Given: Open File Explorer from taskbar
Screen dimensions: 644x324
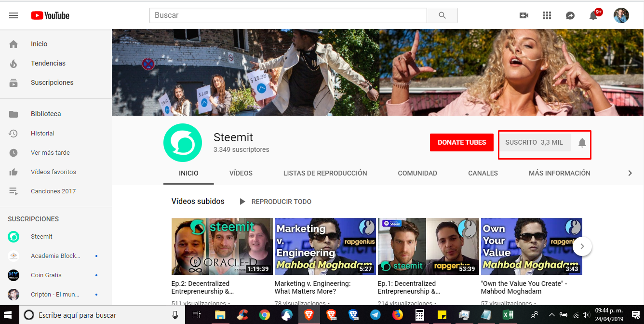Looking at the screenshot, I should coord(220,315).
